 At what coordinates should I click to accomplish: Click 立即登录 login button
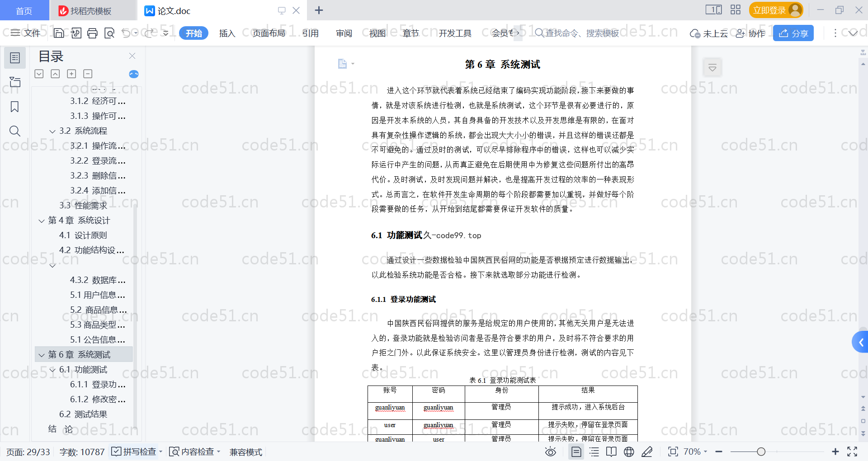[x=776, y=10]
